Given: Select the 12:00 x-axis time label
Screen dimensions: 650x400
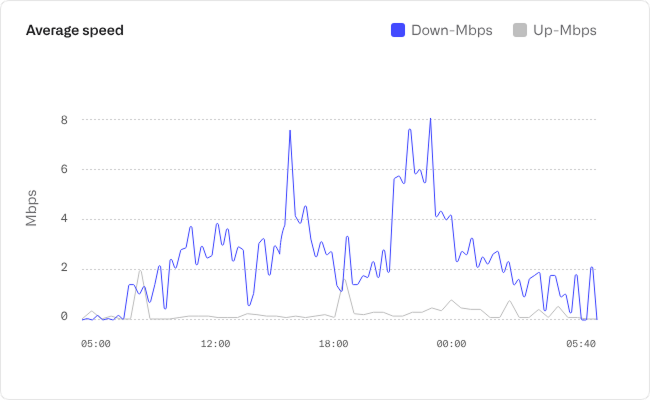Looking at the screenshot, I should tap(215, 343).
